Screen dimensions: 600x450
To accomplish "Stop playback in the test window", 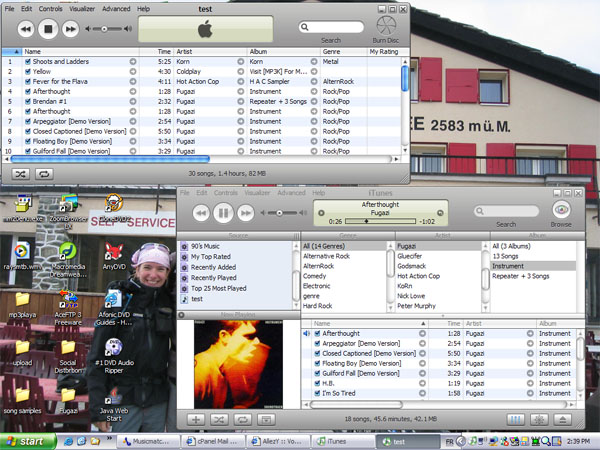I will [48, 29].
